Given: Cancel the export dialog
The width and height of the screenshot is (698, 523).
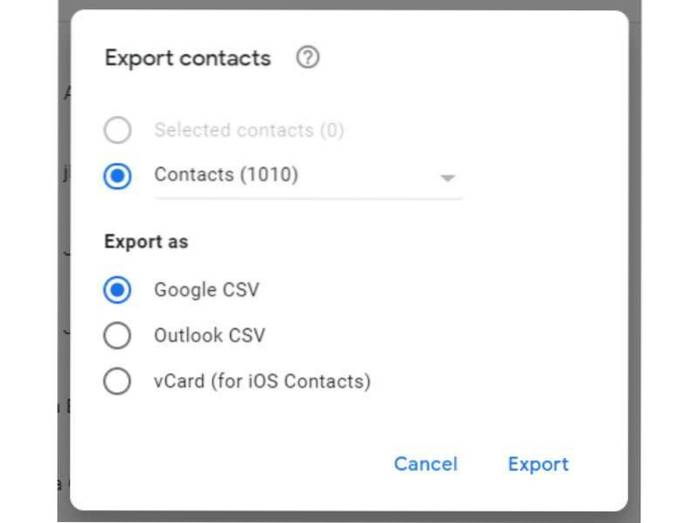Looking at the screenshot, I should point(425,464).
